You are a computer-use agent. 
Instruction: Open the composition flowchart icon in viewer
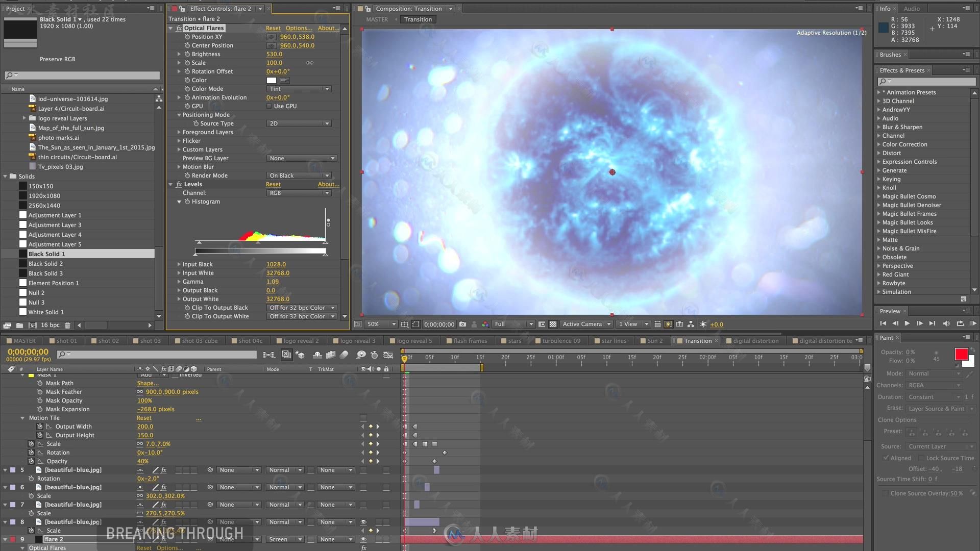click(691, 324)
